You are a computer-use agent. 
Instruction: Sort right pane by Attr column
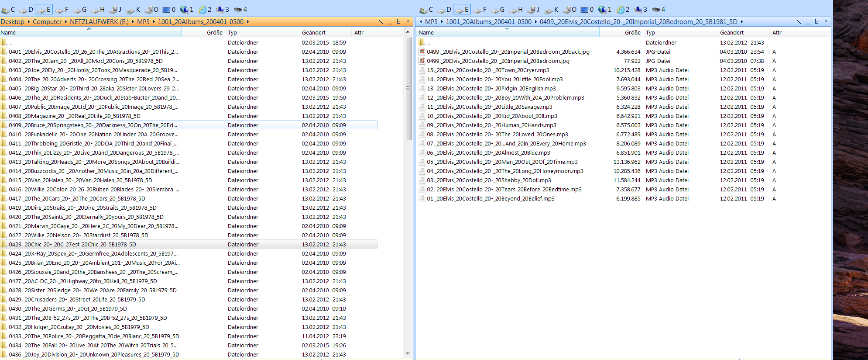coord(783,32)
